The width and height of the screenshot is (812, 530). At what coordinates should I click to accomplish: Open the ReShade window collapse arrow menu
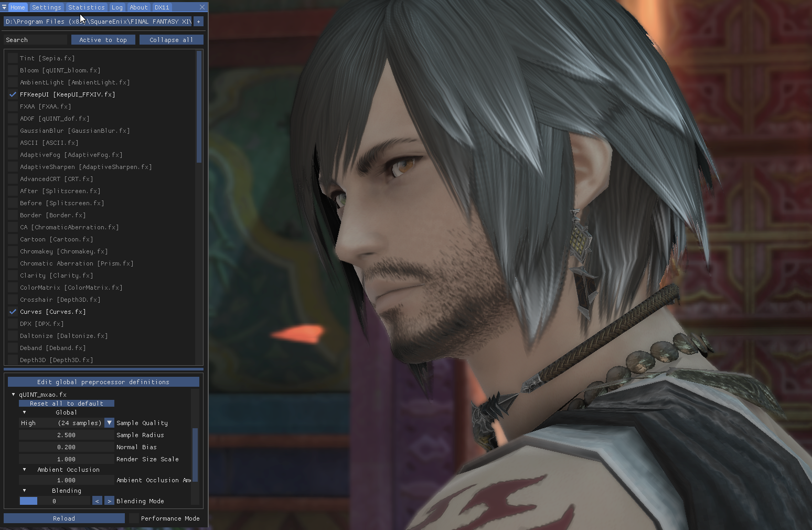[4, 7]
